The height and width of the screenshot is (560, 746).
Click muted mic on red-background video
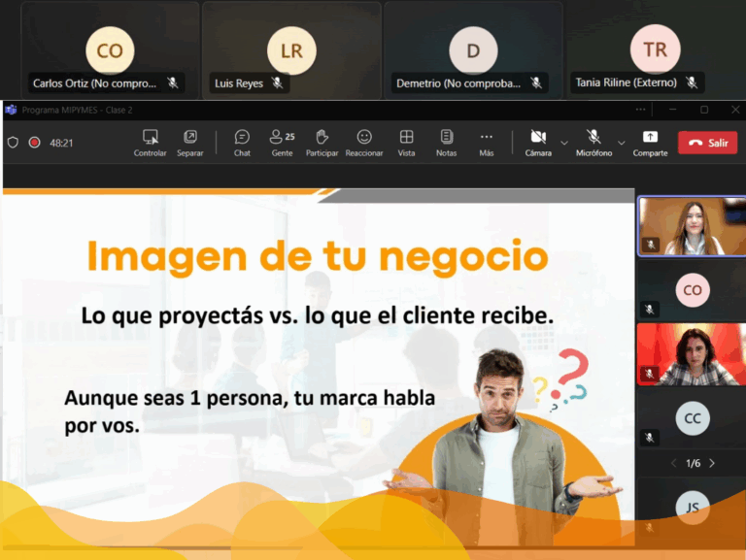click(x=650, y=374)
